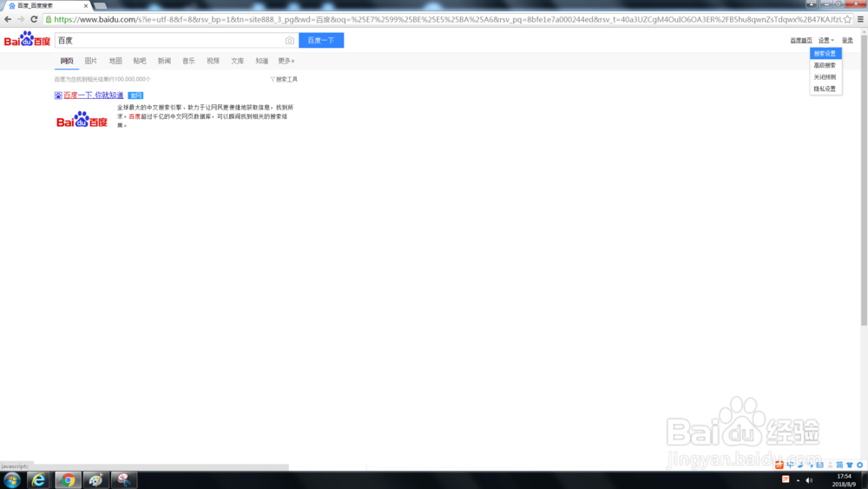Open the IME soft keyboard icon
The width and height of the screenshot is (868, 489).
pos(820,465)
